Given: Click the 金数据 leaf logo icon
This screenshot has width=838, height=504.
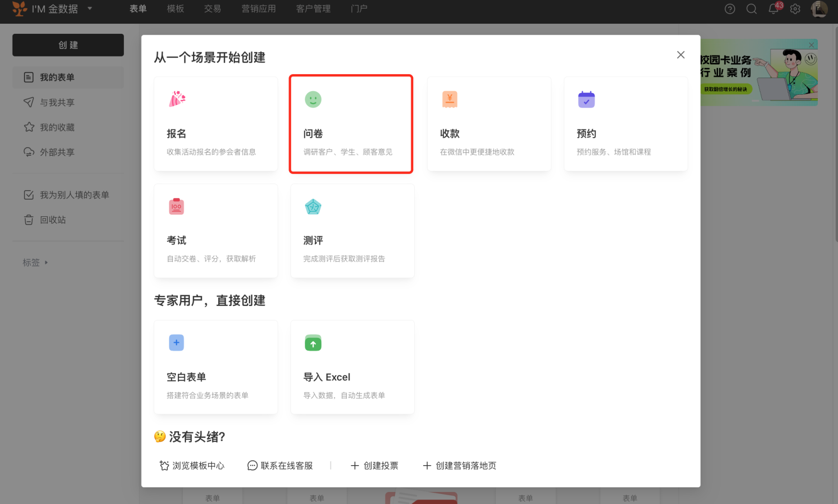Looking at the screenshot, I should [x=20, y=9].
